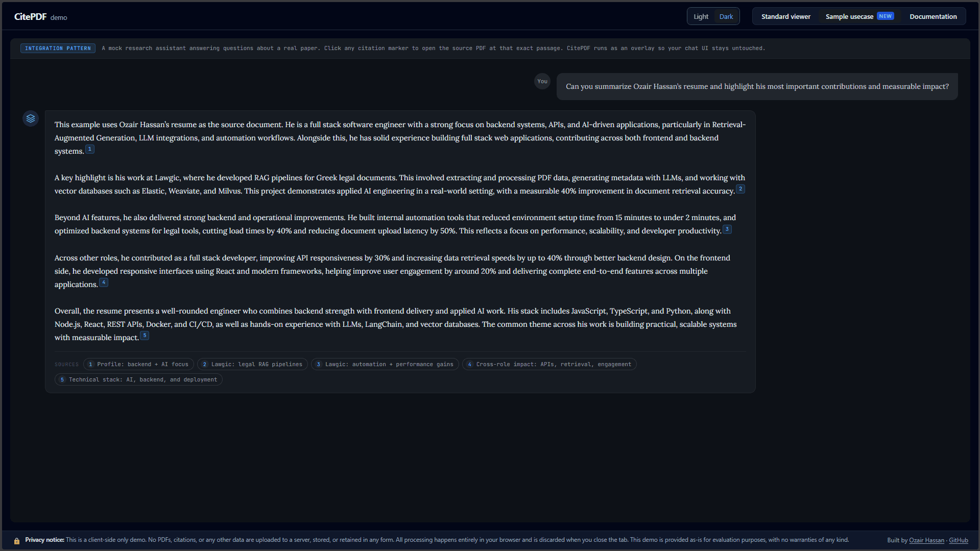This screenshot has width=980, height=551.
Task: Open citation marker 5 after 'measurable impact.'
Action: 145,336
